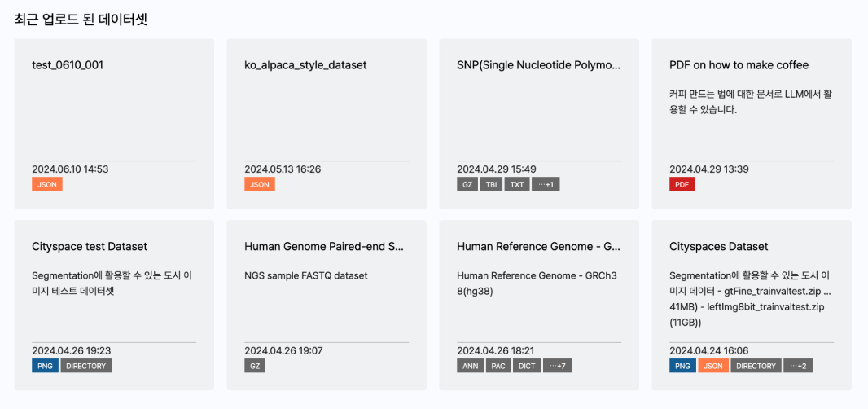Image resolution: width=868 pixels, height=409 pixels.
Task: Click the PAC file type tag
Action: click(498, 366)
